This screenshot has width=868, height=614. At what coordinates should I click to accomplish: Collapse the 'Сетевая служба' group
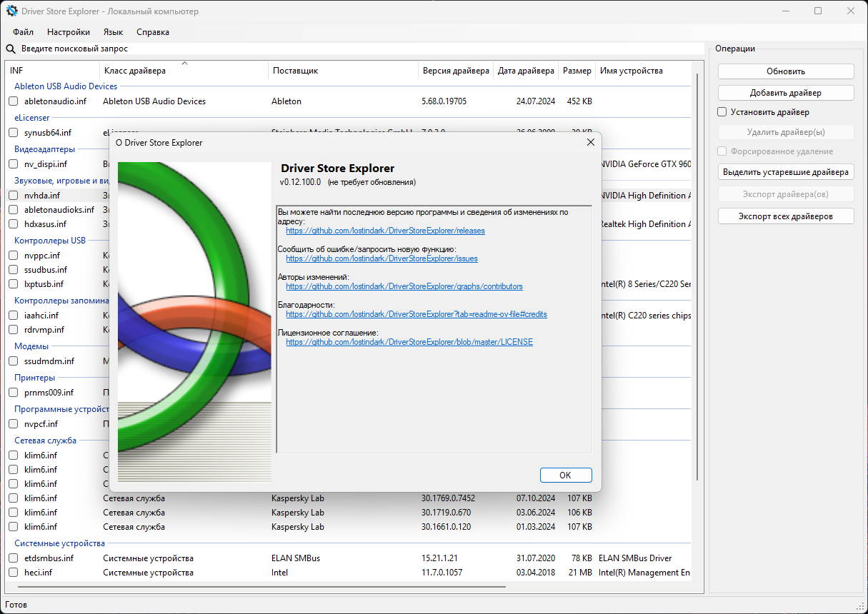click(45, 441)
